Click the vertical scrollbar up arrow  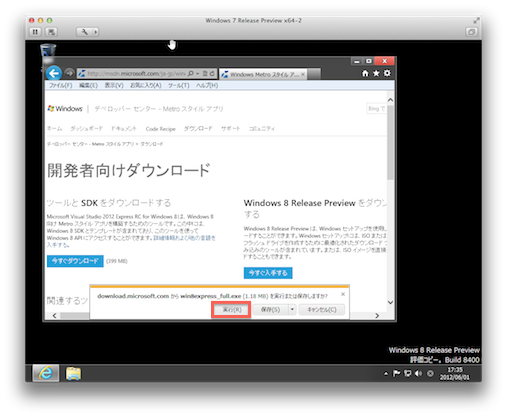click(x=390, y=100)
